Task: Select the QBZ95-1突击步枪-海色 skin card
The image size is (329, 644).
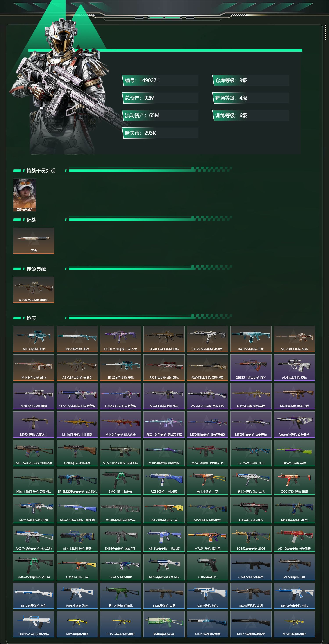Action: (x=34, y=624)
